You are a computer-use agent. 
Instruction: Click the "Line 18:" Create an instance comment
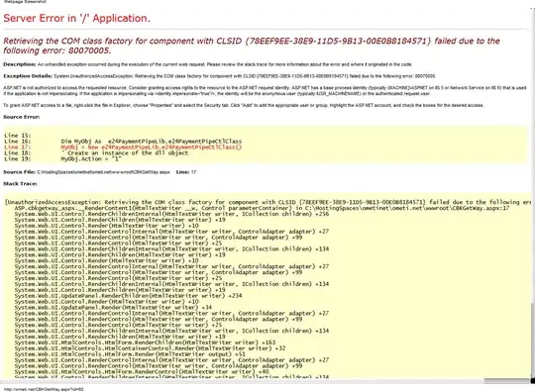coord(96,152)
